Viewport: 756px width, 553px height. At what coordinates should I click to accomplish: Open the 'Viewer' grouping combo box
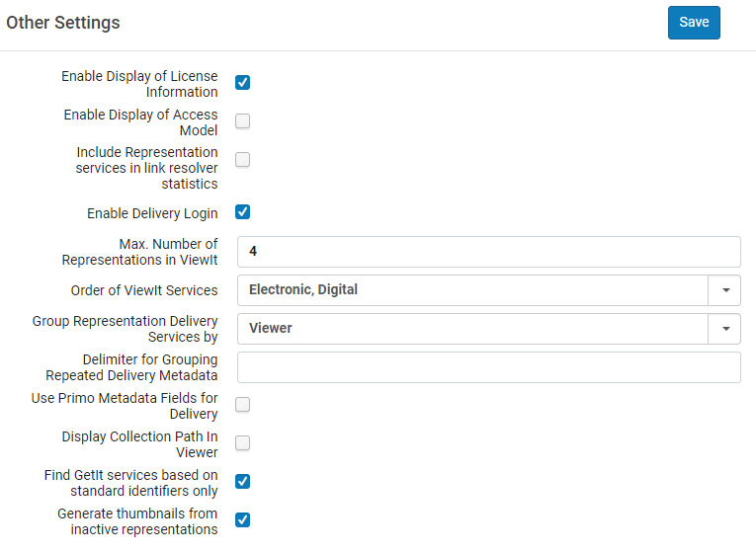pos(472,329)
